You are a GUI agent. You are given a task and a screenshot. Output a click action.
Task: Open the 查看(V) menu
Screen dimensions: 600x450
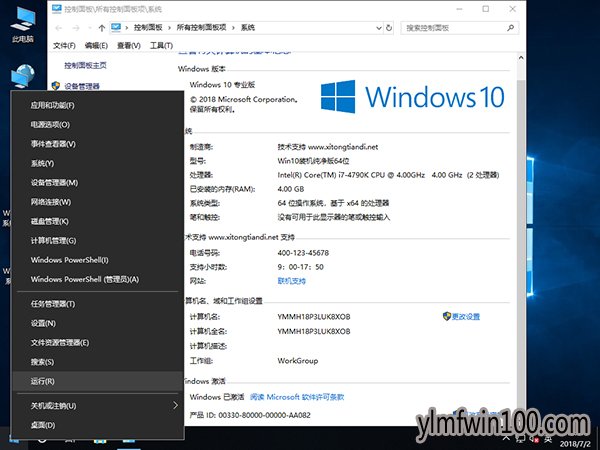pos(129,46)
